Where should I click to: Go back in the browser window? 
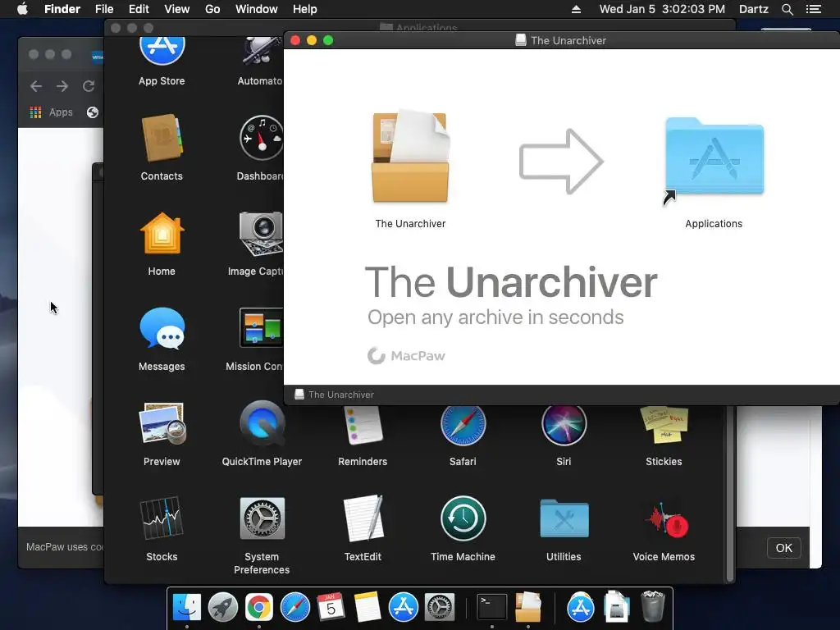(x=36, y=86)
